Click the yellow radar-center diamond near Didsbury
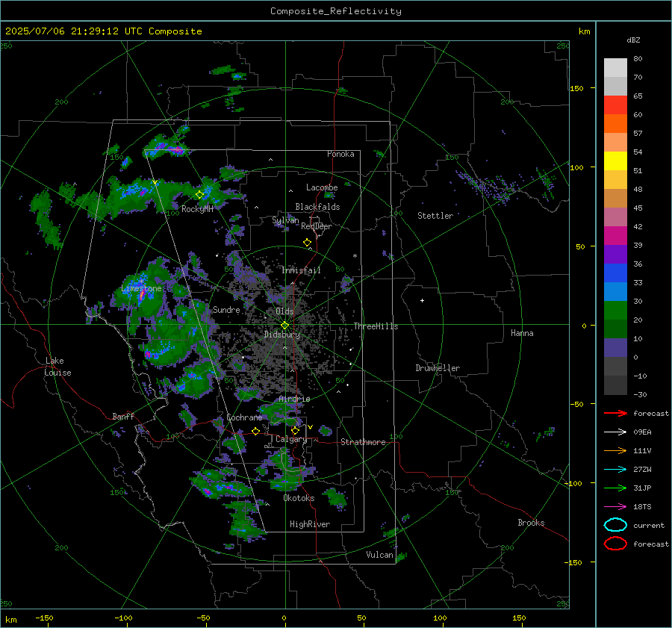The width and height of the screenshot is (672, 628). pos(285,326)
